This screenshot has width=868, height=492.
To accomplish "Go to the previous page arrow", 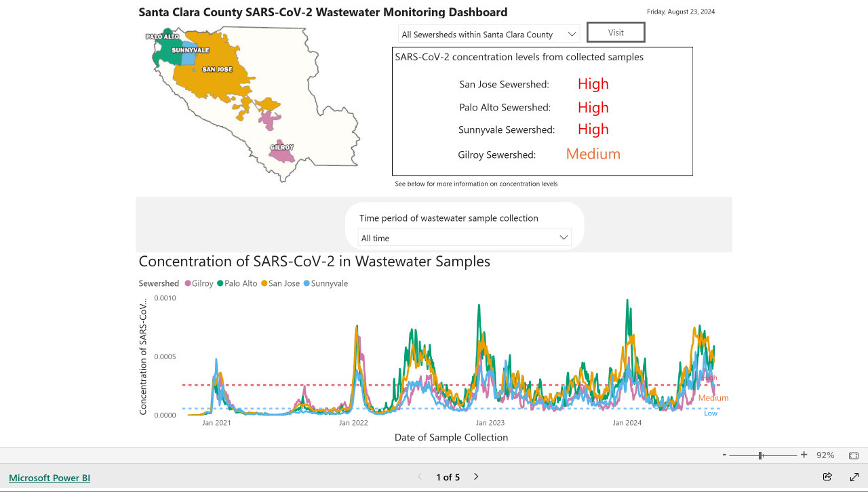I will coord(419,477).
